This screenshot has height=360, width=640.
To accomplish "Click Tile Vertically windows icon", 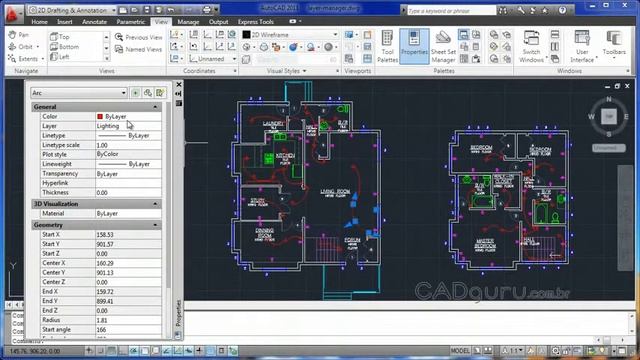I will pyautogui.click(x=555, y=47).
